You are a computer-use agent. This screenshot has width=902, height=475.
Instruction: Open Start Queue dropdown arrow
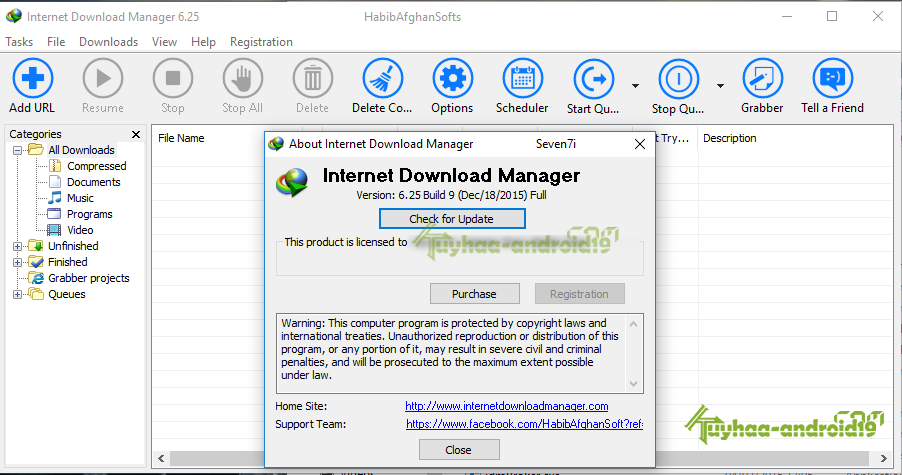click(635, 86)
